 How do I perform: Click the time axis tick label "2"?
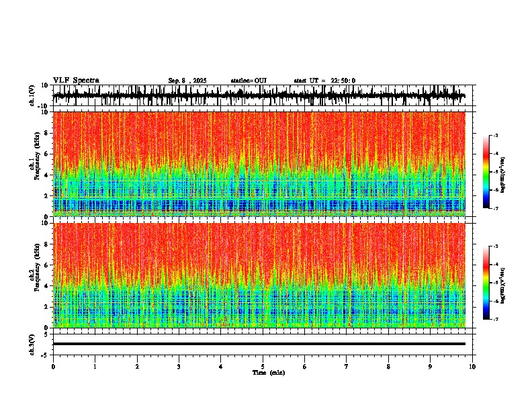click(137, 367)
